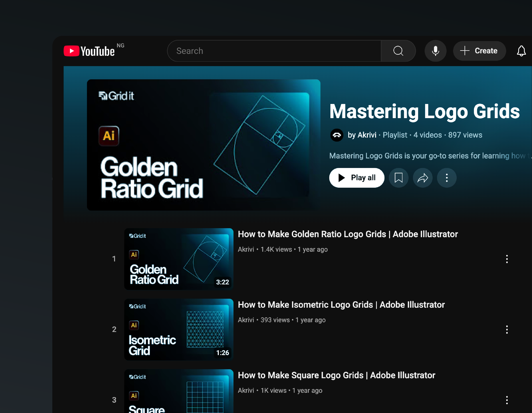Click the playlist index number 2

[x=114, y=329]
